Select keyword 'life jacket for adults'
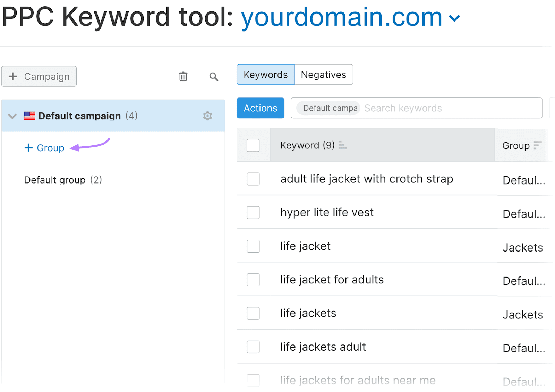This screenshot has width=555, height=392. 332,280
